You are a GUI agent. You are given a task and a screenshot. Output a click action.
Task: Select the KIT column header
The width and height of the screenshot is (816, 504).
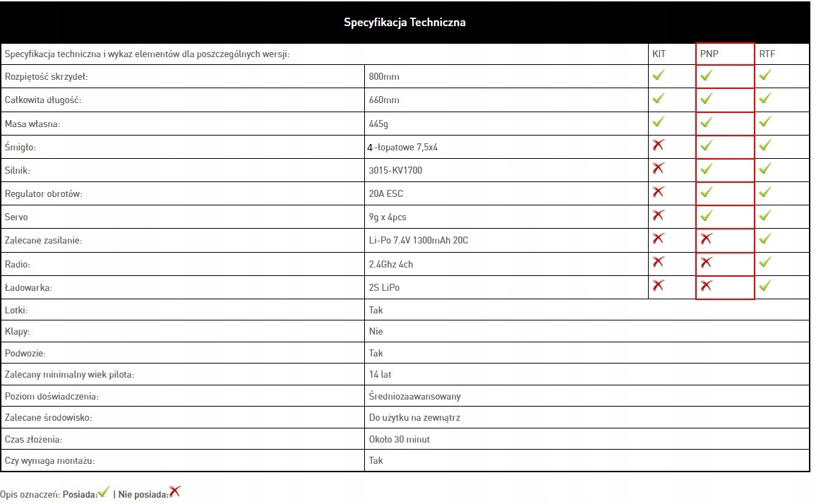[659, 54]
